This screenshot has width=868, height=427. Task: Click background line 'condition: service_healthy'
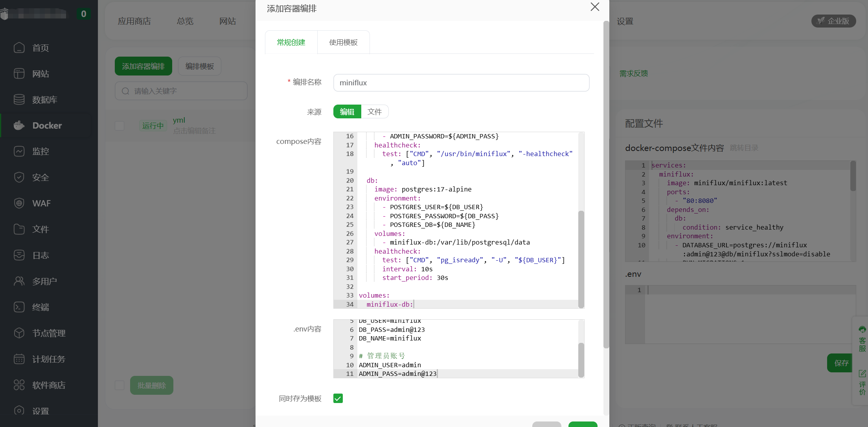[x=733, y=227]
